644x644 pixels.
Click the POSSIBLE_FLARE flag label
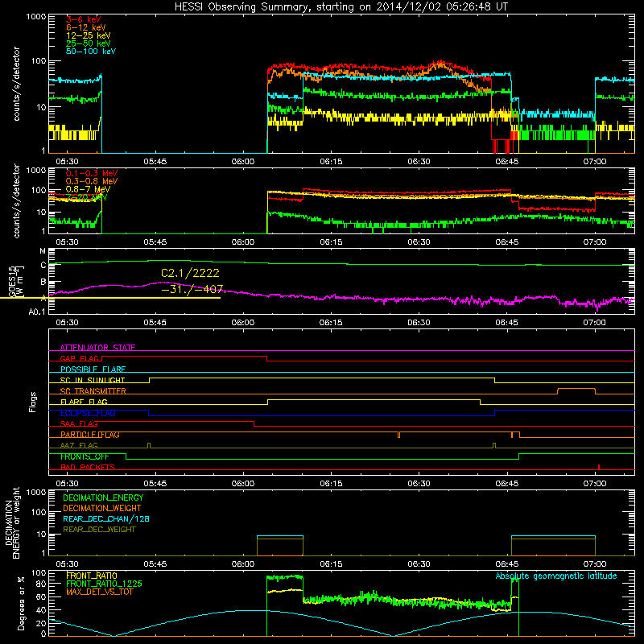point(93,369)
